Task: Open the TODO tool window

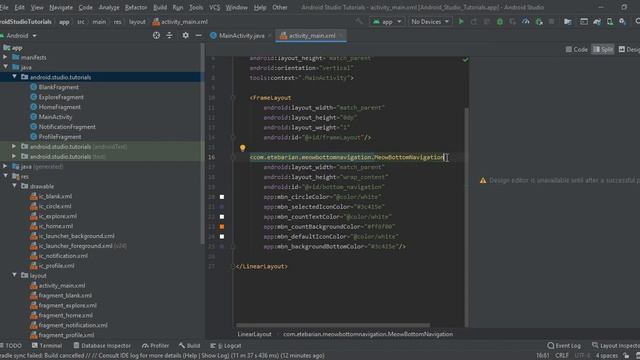Action: [x=11, y=346]
